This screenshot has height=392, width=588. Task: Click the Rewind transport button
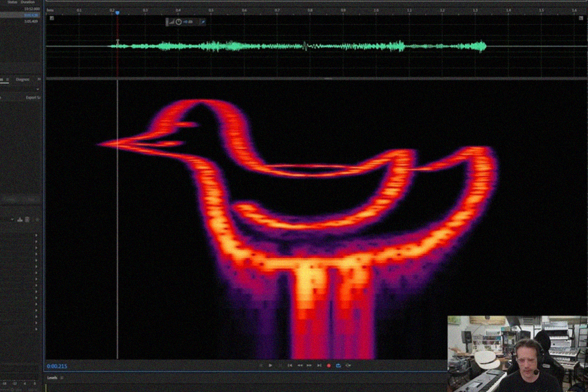tap(299, 366)
